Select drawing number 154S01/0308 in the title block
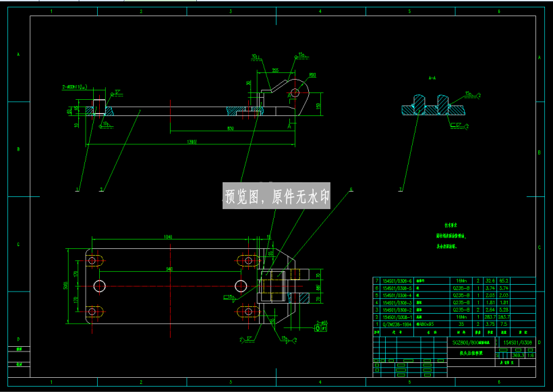The image size is (553, 392). [x=517, y=342]
